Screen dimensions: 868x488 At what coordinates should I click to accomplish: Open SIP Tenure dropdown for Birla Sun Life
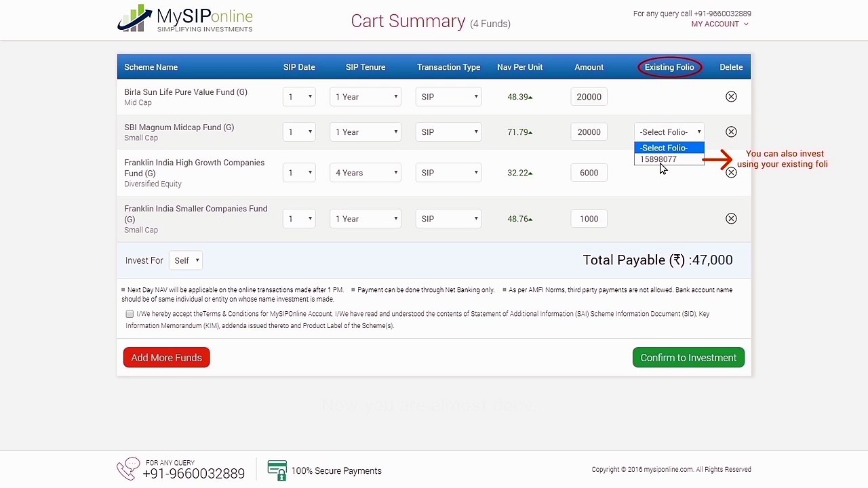click(x=366, y=97)
